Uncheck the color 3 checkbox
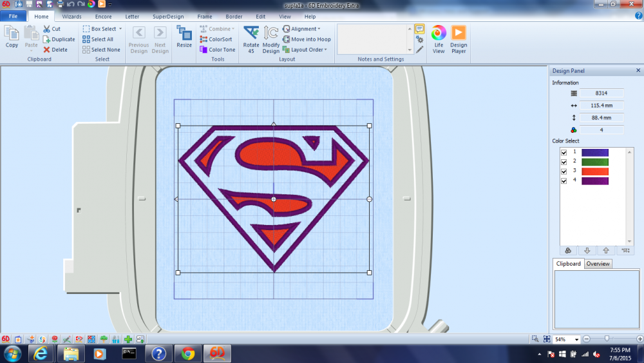644x363 pixels. 564,172
